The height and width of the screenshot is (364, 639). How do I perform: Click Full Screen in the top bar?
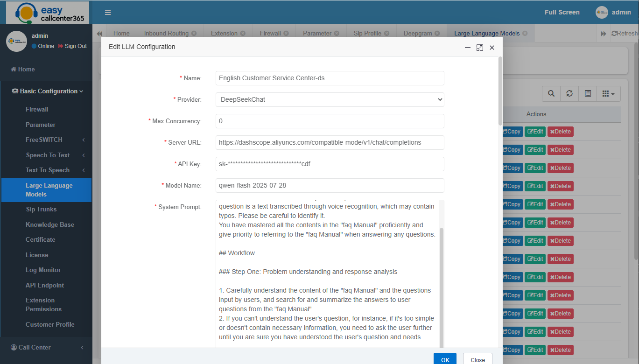(x=562, y=13)
